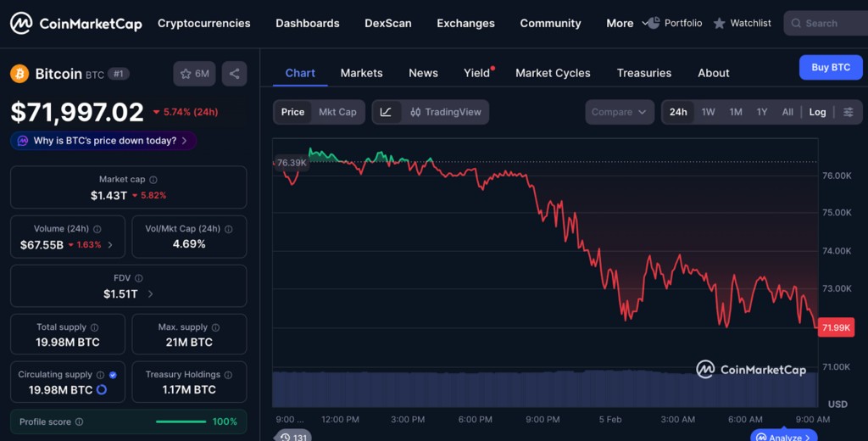The width and height of the screenshot is (868, 441).
Task: Switch chart to Mkt Cap view
Action: tap(337, 112)
